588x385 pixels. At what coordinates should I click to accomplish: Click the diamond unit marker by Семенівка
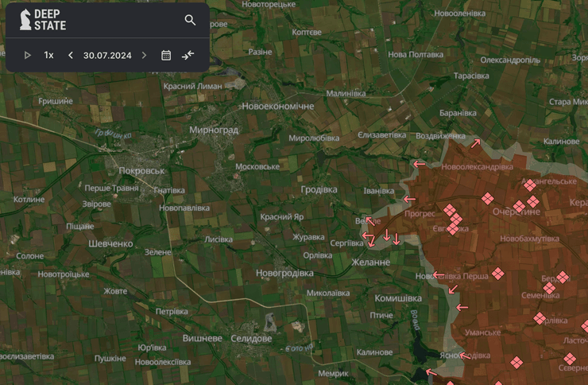(549, 288)
